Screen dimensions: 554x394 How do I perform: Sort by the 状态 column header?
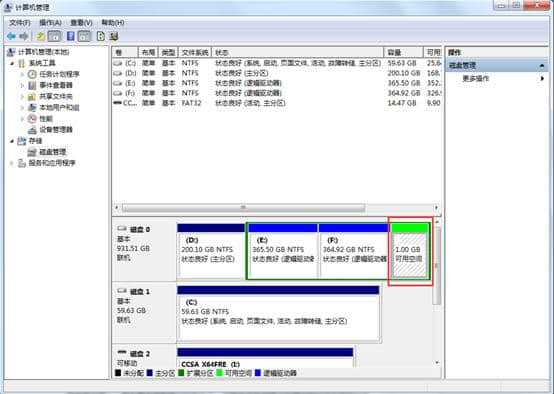pyautogui.click(x=297, y=53)
